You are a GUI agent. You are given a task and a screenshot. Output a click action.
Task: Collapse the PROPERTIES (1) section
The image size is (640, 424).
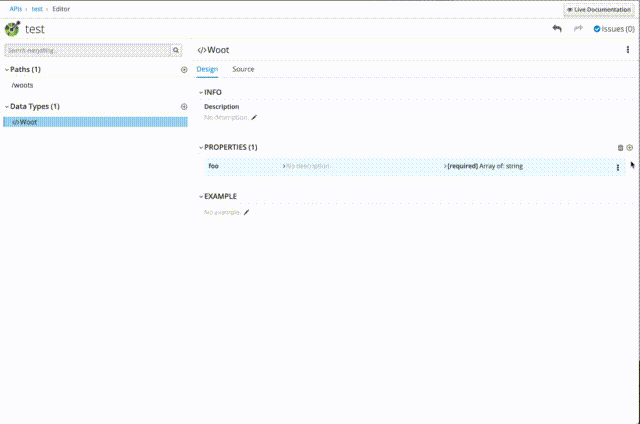201,147
